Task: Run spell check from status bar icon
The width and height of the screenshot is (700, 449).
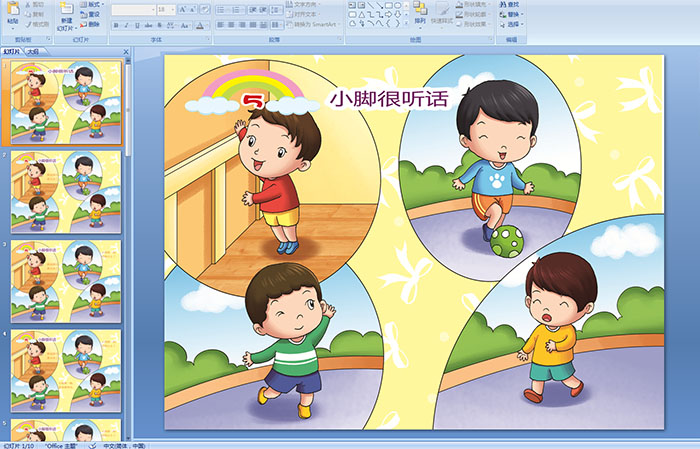Action: tap(92, 445)
